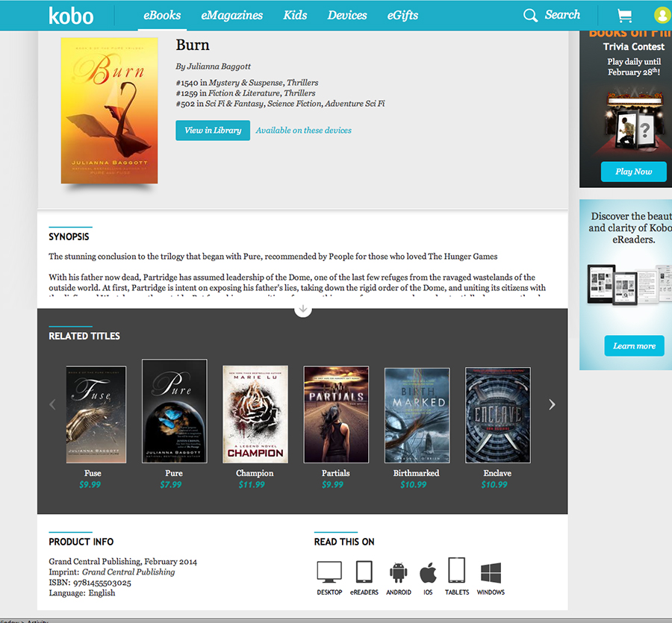Click the Burn book title heading

[x=193, y=45]
